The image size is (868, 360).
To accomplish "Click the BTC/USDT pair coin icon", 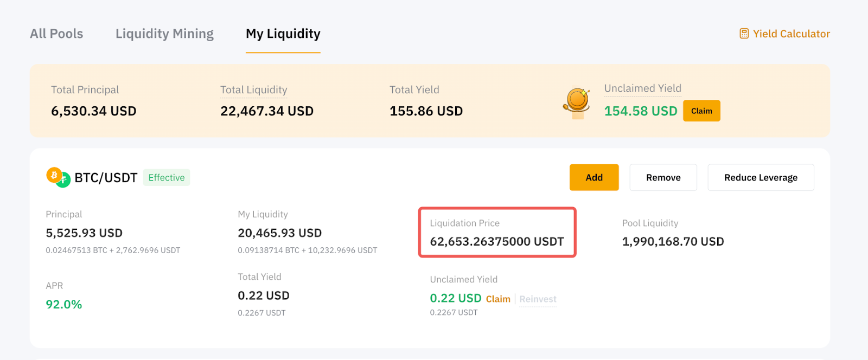I will coord(58,177).
